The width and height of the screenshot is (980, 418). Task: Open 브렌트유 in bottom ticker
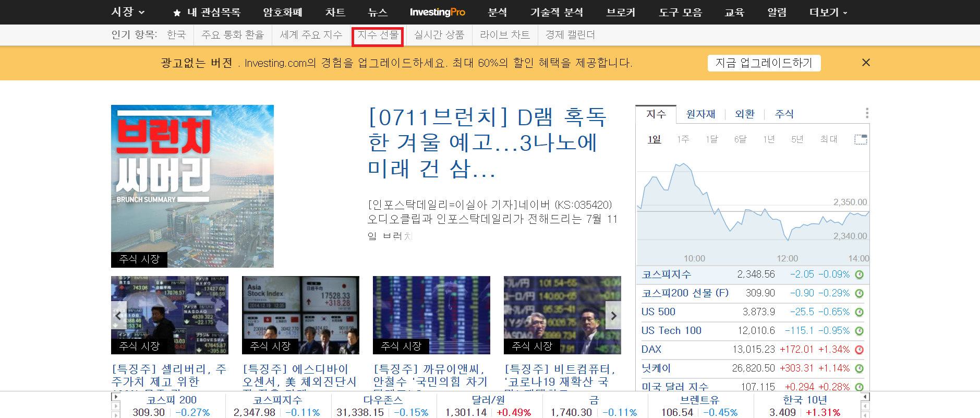click(699, 400)
